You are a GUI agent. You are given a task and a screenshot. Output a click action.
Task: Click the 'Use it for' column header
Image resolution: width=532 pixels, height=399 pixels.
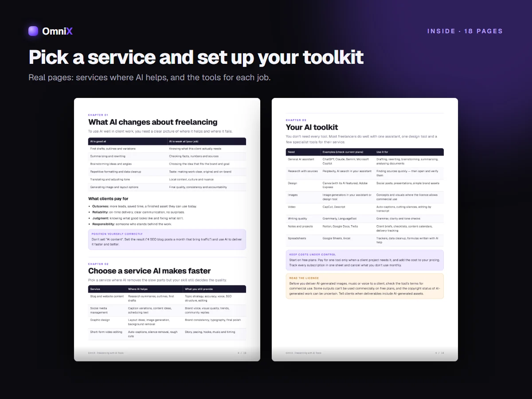pyautogui.click(x=409, y=152)
